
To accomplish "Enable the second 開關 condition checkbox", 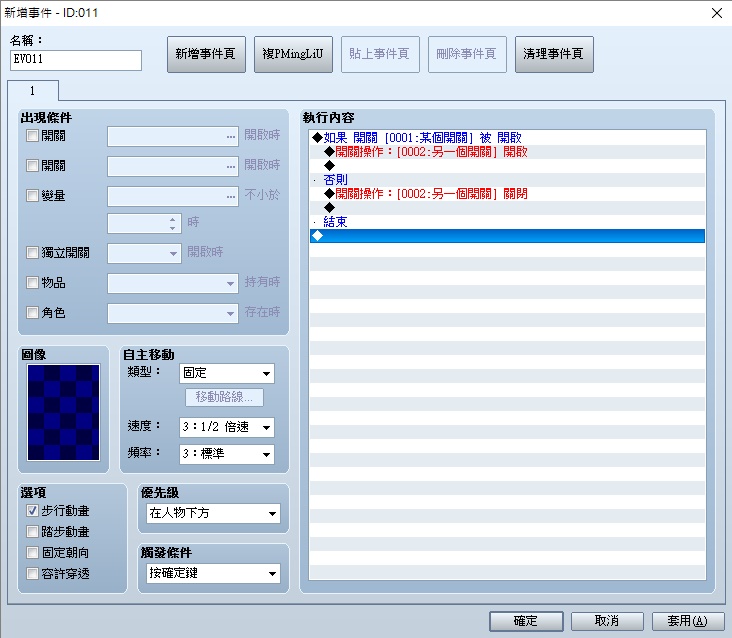I will pos(32,166).
